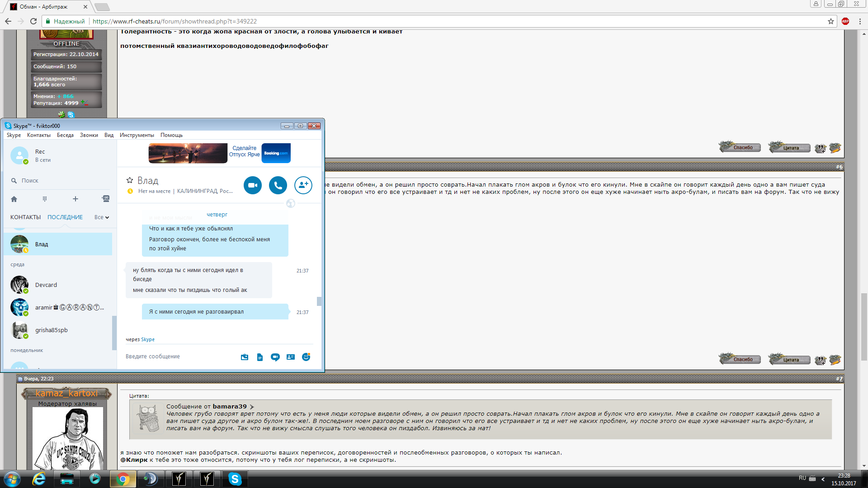The image size is (868, 488).
Task: Open the Skype emoticon picker
Action: (306, 357)
